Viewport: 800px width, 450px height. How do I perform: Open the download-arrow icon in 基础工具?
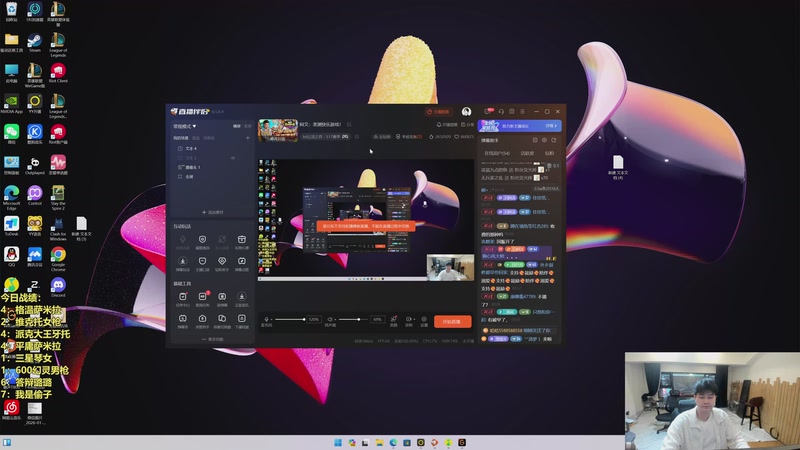tap(242, 296)
